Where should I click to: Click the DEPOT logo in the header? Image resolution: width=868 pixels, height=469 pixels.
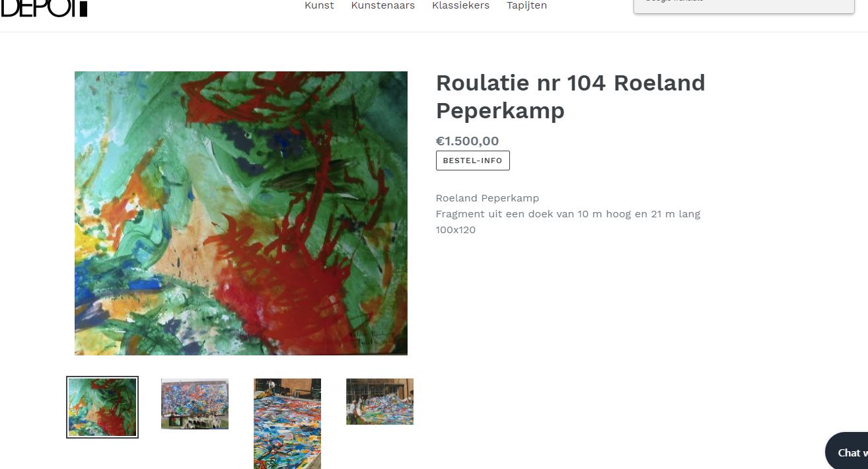click(x=44, y=7)
